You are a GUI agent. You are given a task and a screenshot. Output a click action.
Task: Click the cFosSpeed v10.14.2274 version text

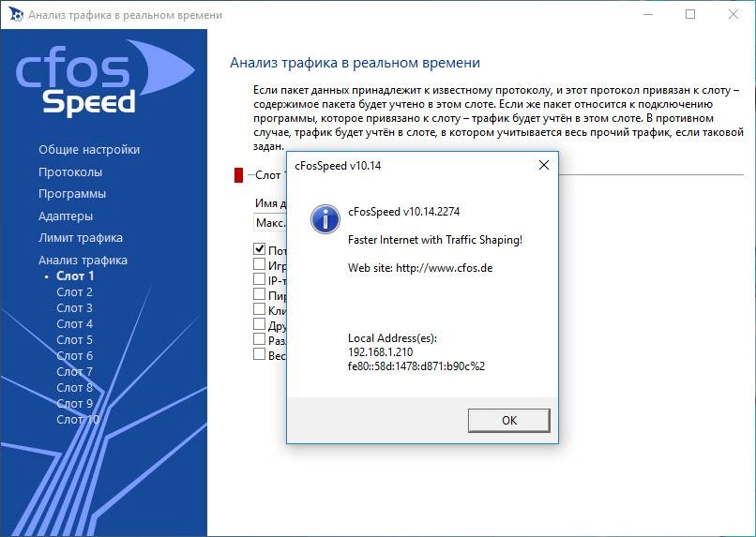403,212
